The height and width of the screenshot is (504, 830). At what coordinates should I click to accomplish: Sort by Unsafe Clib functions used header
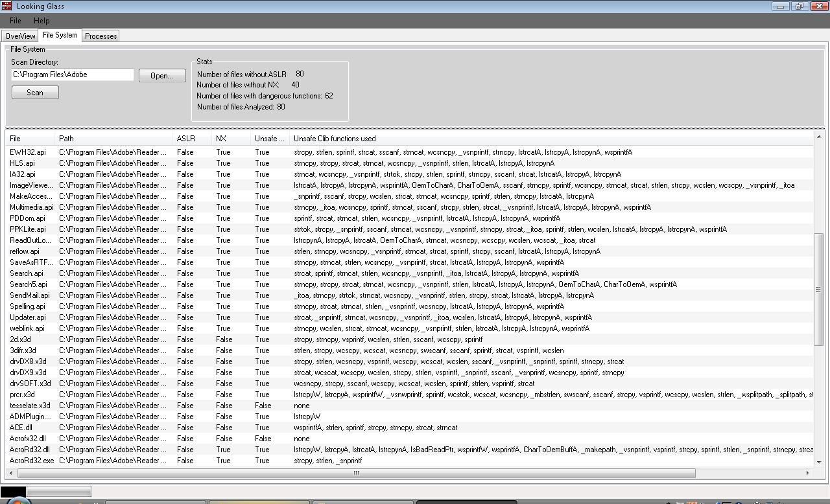coord(552,139)
